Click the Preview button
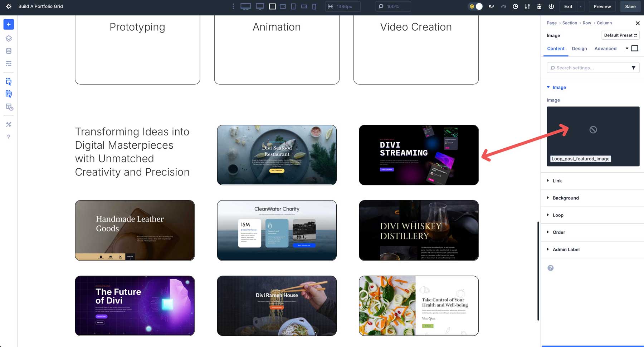The image size is (644, 347). [602, 6]
